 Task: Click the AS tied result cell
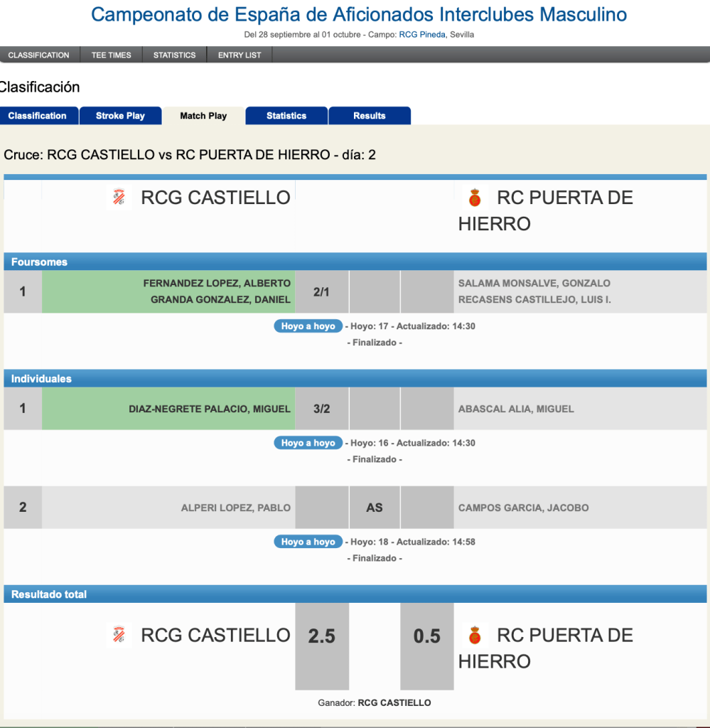[x=375, y=508]
